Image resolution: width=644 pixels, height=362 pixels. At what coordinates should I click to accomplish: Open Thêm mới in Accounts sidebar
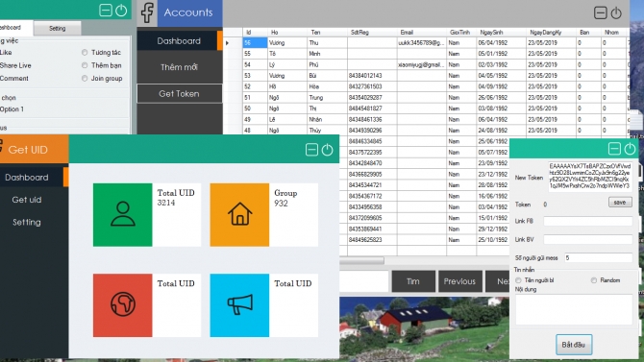(x=179, y=67)
